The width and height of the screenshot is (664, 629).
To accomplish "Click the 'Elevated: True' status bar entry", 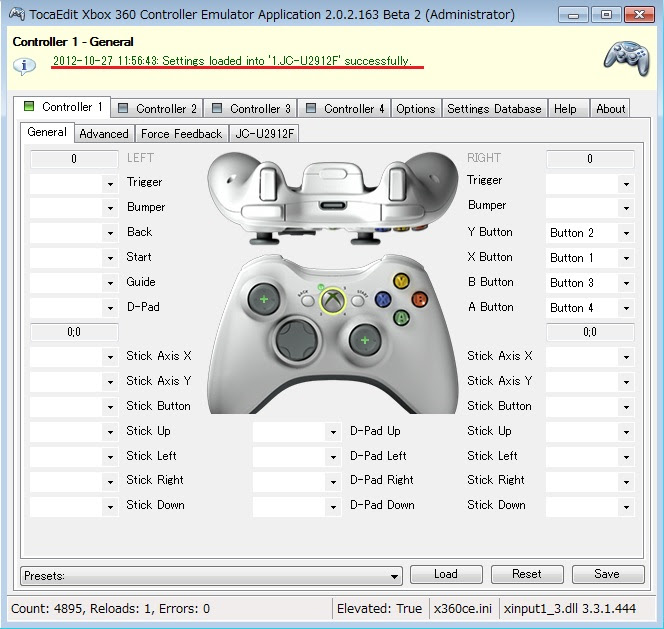I will tap(379, 609).
